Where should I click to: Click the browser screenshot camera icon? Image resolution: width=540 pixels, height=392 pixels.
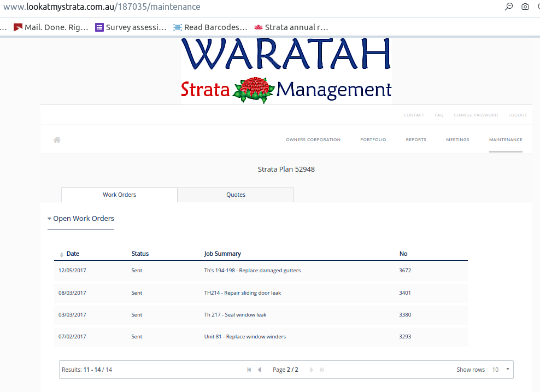(x=525, y=7)
